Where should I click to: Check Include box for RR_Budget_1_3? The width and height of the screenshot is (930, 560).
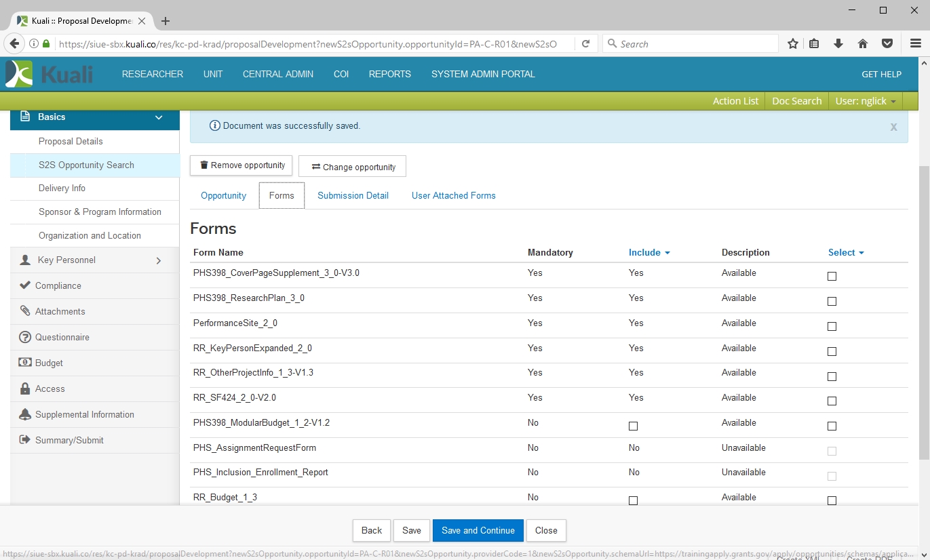(633, 500)
